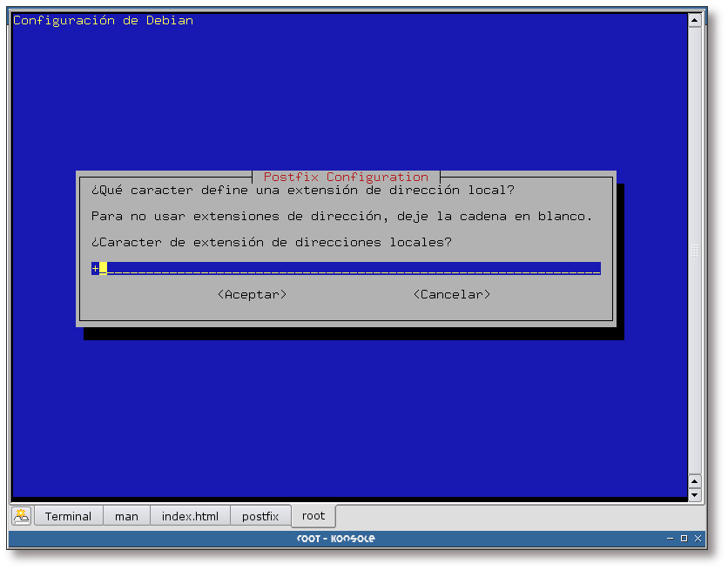Click the scrollbar up arrow at the top
The height and width of the screenshot is (570, 728).
click(x=694, y=19)
